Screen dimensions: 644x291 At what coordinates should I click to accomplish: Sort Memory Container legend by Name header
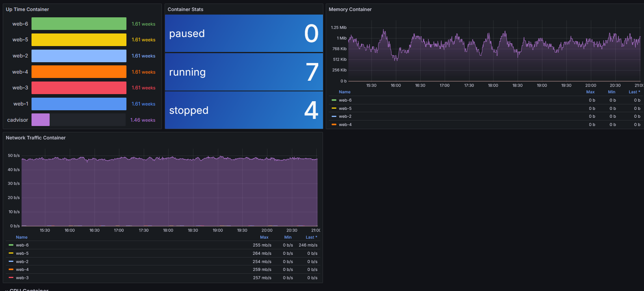click(x=344, y=92)
